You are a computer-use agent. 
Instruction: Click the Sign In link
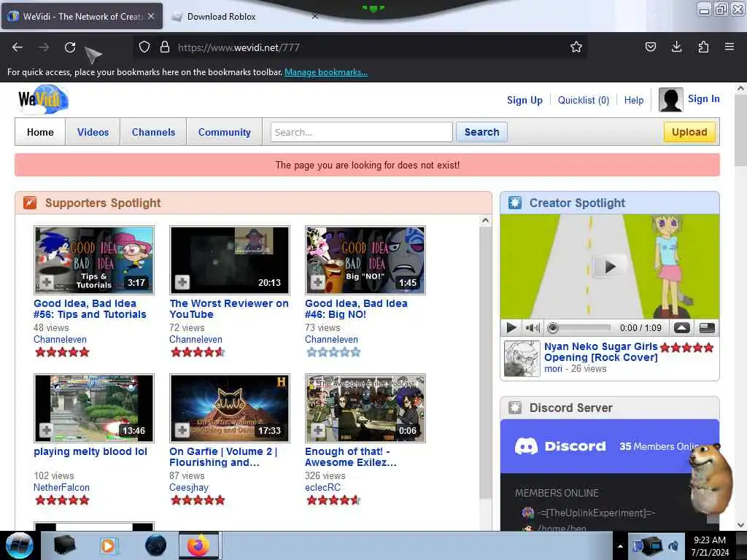(704, 98)
